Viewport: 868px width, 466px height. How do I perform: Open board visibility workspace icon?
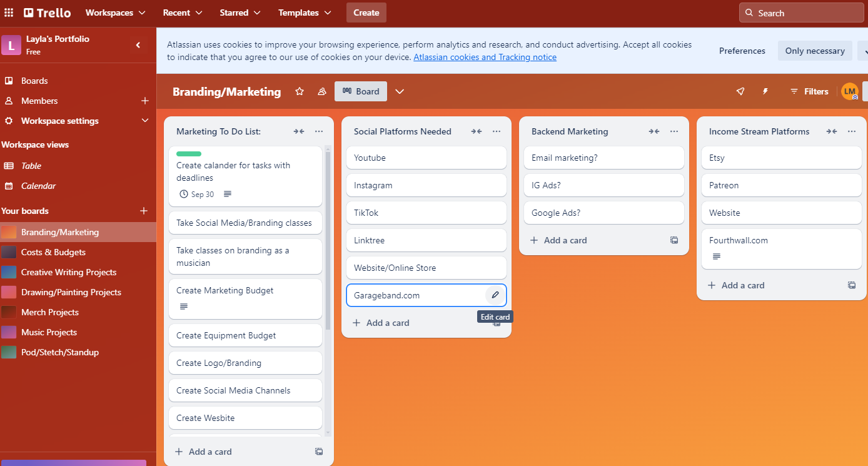click(322, 91)
